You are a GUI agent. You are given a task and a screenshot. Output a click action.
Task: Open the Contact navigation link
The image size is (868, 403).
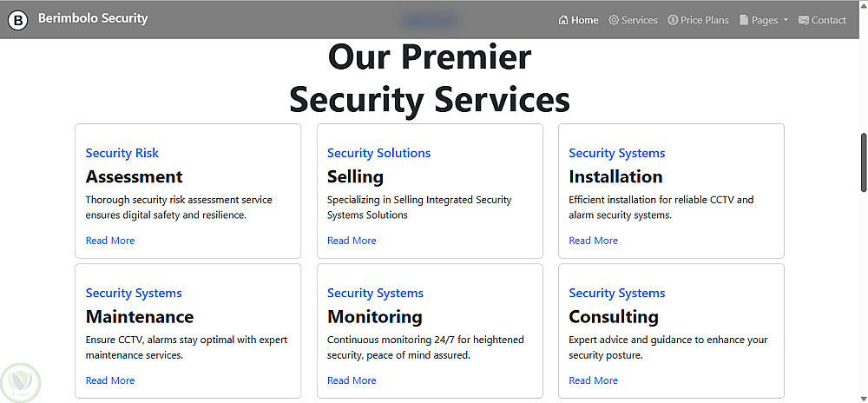tap(829, 20)
